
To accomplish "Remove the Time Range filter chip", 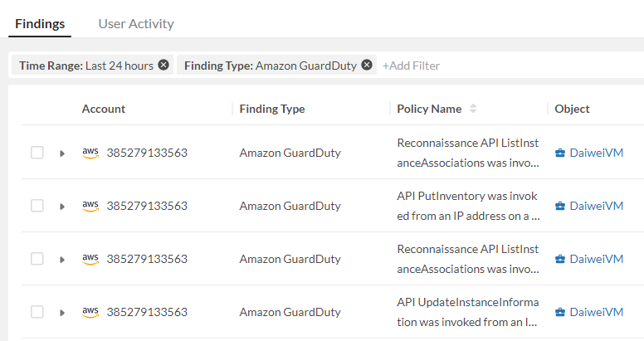I will pyautogui.click(x=163, y=66).
